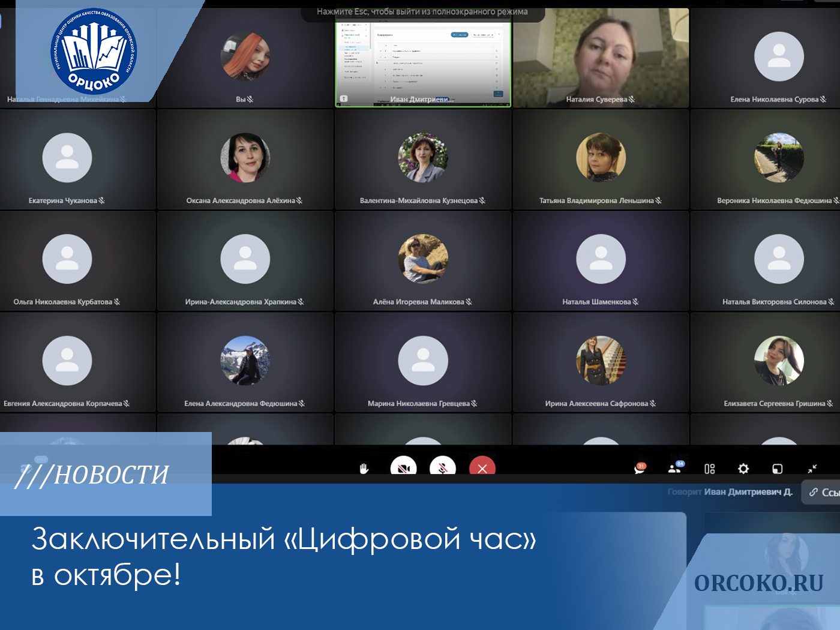The image size is (840, 630).
Task: Leave the call with red button
Action: pyautogui.click(x=482, y=469)
